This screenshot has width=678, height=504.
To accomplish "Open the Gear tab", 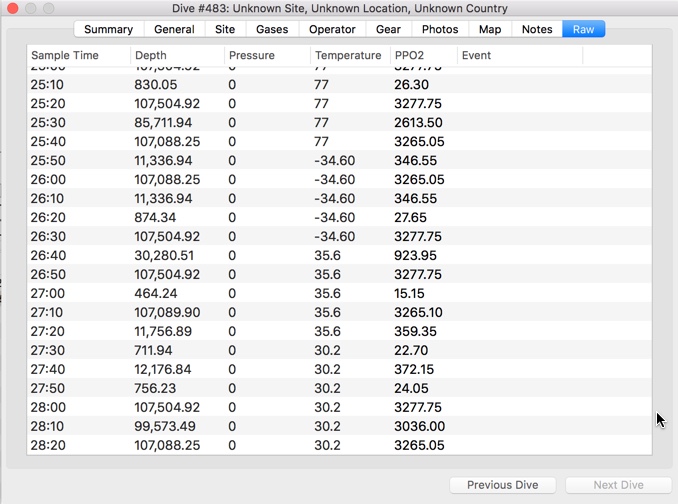I will 388,29.
